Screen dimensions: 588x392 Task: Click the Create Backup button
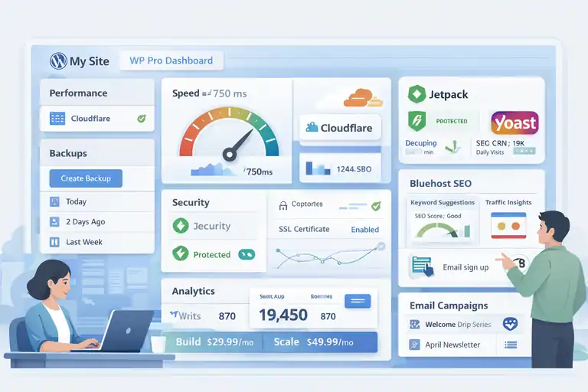[86, 178]
